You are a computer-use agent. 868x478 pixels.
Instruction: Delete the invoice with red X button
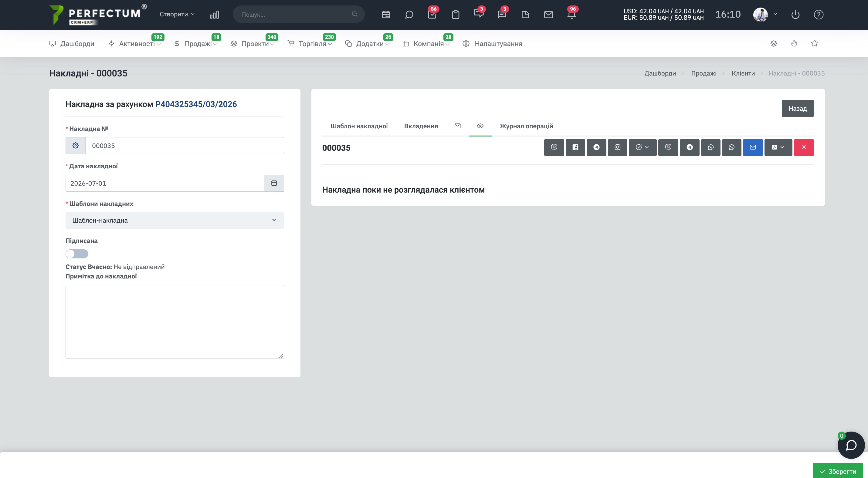pyautogui.click(x=804, y=147)
